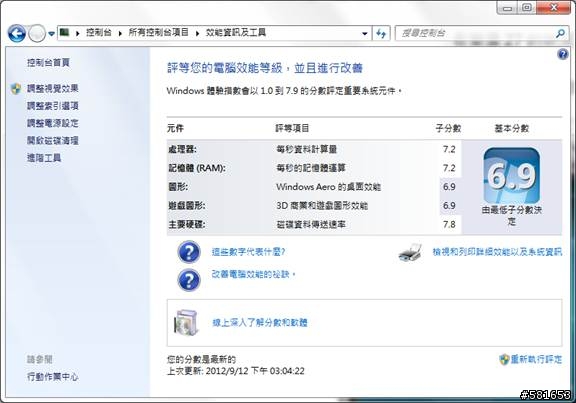Click the 子分數 column header
The height and width of the screenshot is (403, 576).
coord(448,128)
